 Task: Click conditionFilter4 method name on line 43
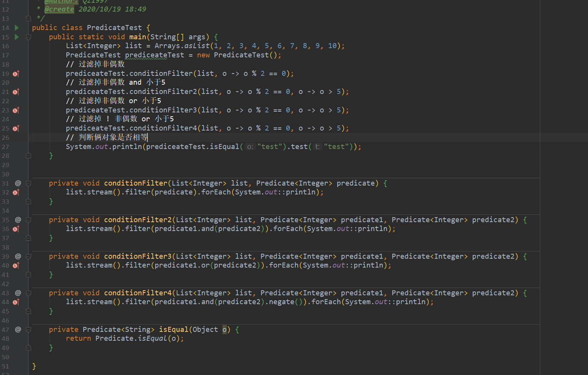138,293
